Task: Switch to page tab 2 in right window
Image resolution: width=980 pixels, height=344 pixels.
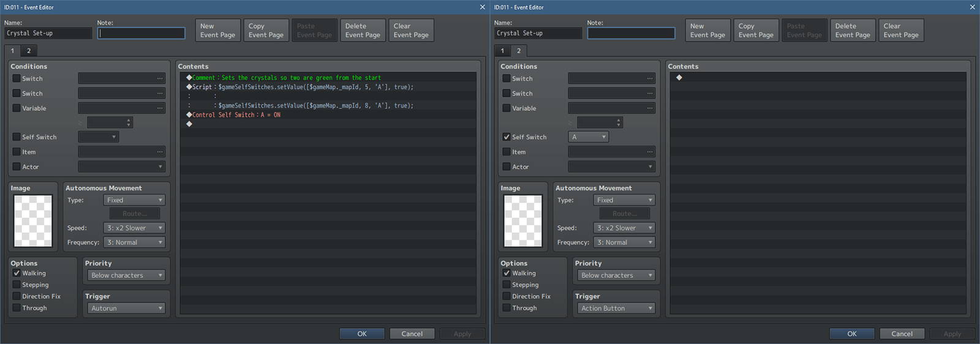Action: click(x=519, y=51)
